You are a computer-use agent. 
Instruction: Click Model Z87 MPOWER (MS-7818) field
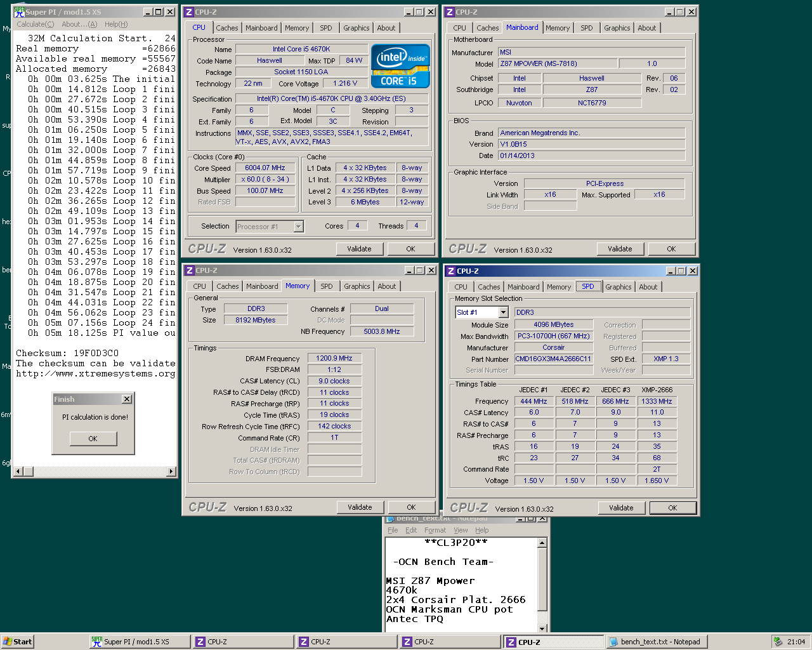tap(557, 64)
